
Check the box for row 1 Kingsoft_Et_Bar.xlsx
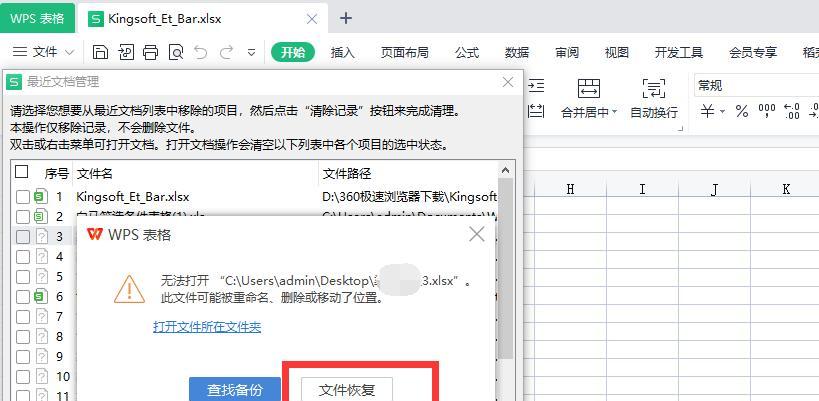click(22, 197)
